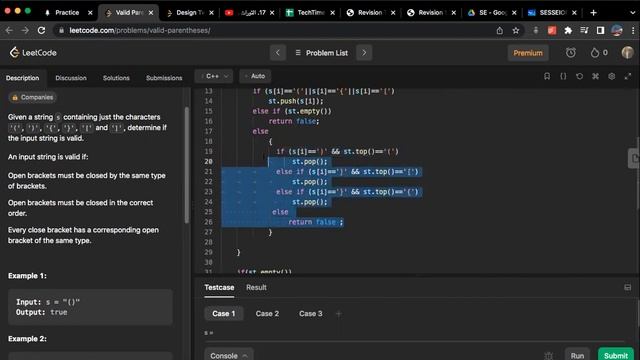Open the LeetCode profile avatar
Viewport: 640px width, 360px height.
[x=627, y=53]
